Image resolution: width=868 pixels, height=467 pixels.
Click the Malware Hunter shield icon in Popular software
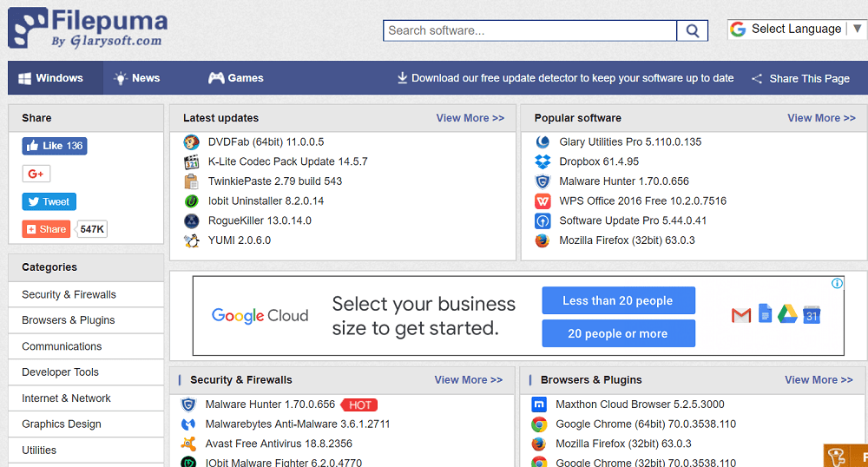[542, 181]
